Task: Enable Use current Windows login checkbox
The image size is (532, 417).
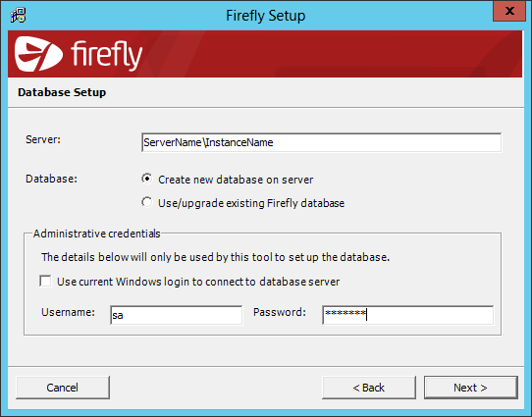Action: [x=45, y=281]
